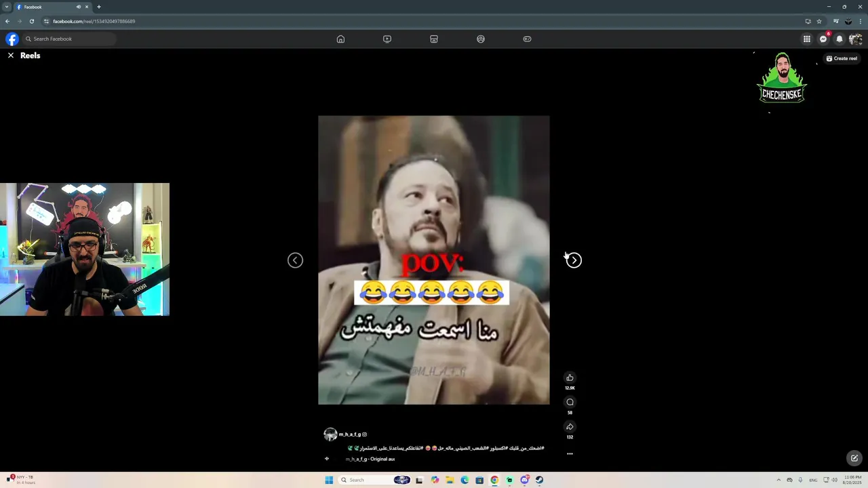This screenshot has height=488, width=868.
Task: Open Microsoft Edge from the taskbar
Action: [x=465, y=480]
